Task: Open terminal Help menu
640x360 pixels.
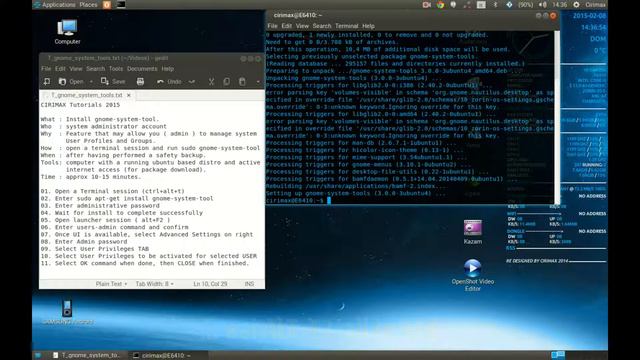Action: pyautogui.click(x=368, y=26)
